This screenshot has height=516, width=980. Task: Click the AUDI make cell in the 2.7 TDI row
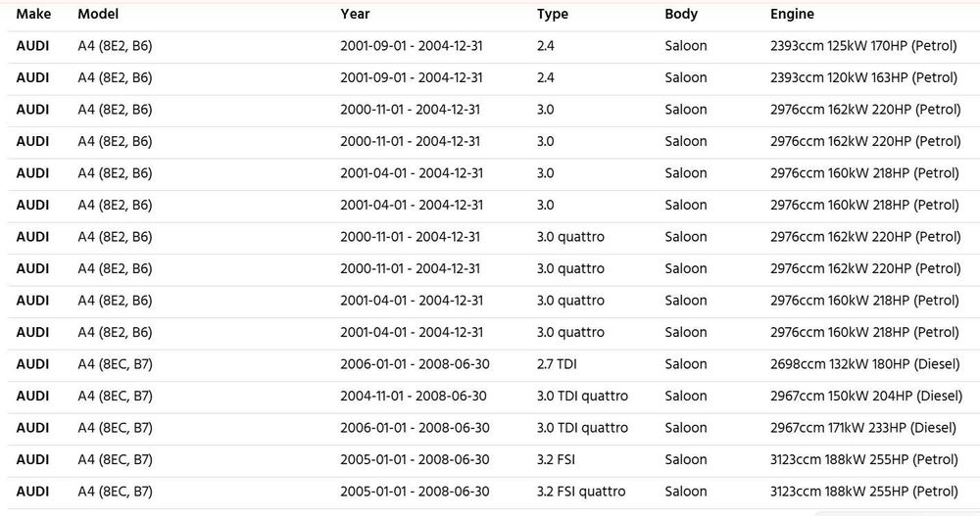[x=32, y=364]
